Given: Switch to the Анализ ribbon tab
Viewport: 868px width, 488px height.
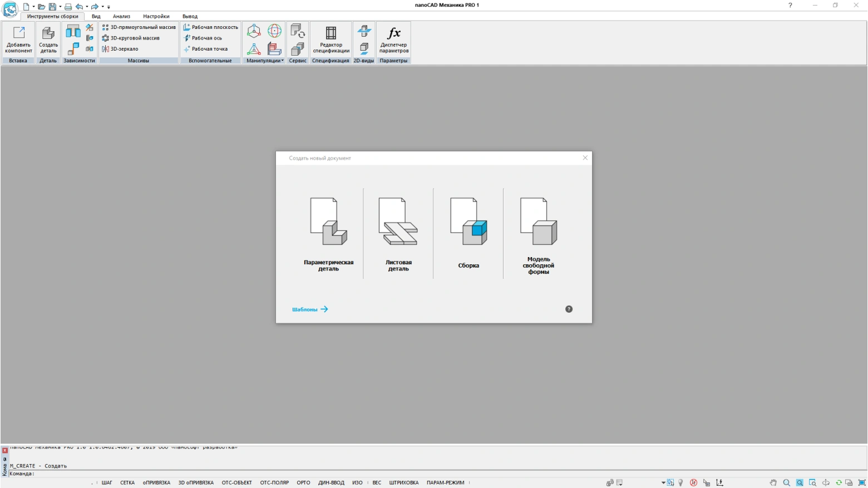Looking at the screenshot, I should click(x=121, y=17).
